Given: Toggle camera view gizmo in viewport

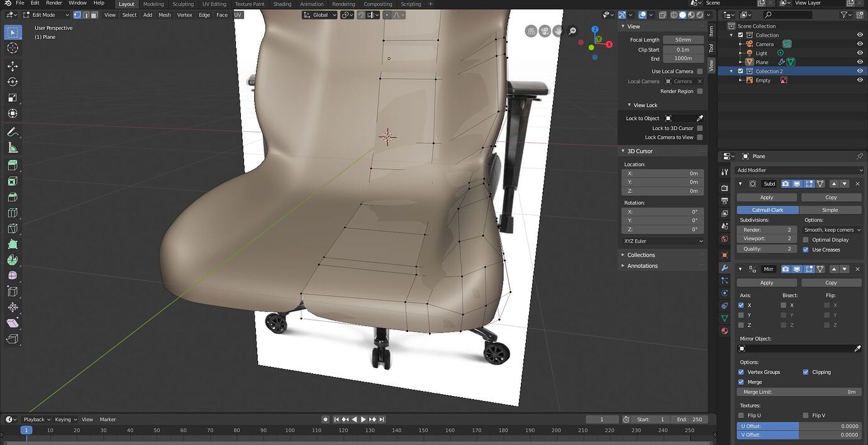Looking at the screenshot, I should (x=545, y=31).
